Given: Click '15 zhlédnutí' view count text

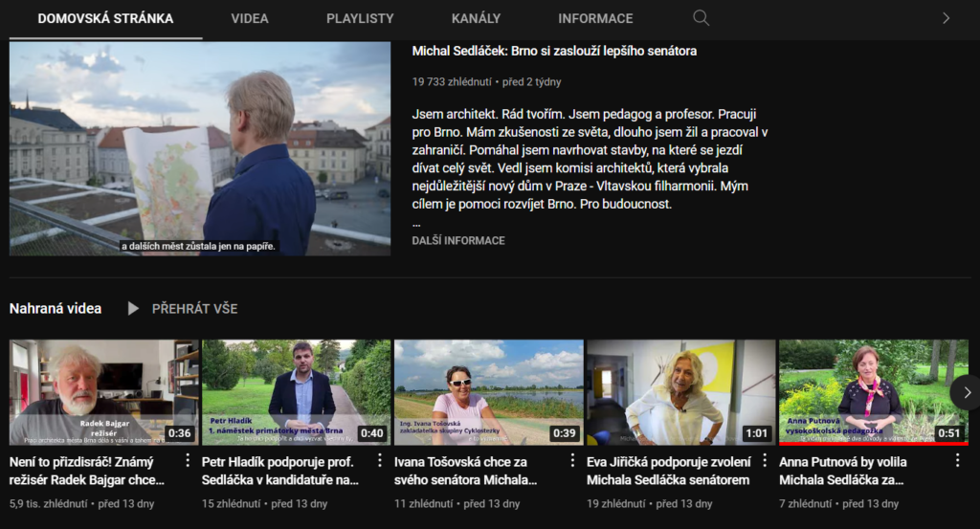Looking at the screenshot, I should 231,503.
